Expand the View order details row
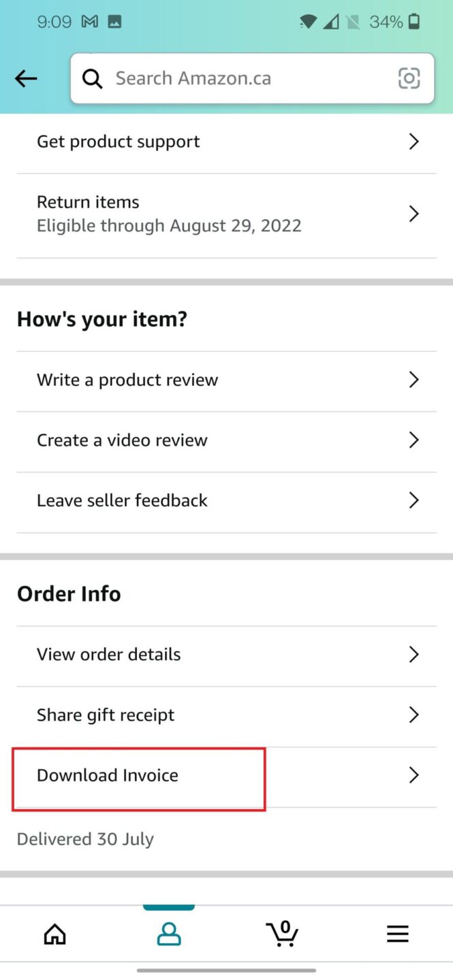 225,654
